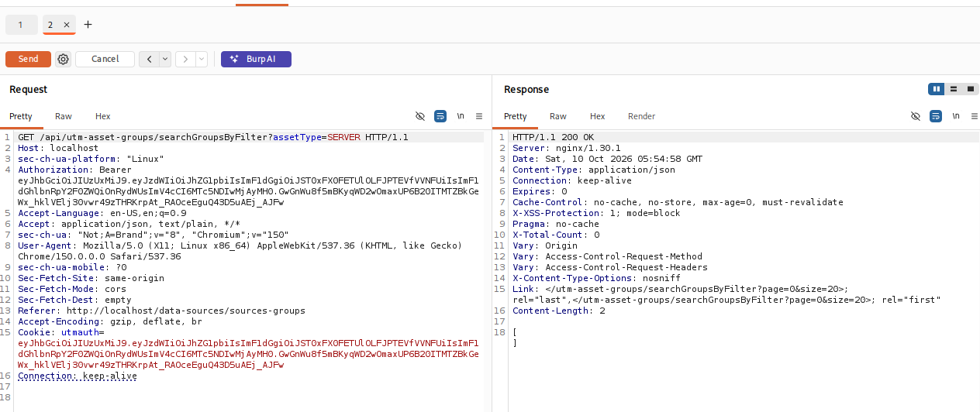
Task: Toggle \n newline display in Response panel
Action: coord(956,116)
